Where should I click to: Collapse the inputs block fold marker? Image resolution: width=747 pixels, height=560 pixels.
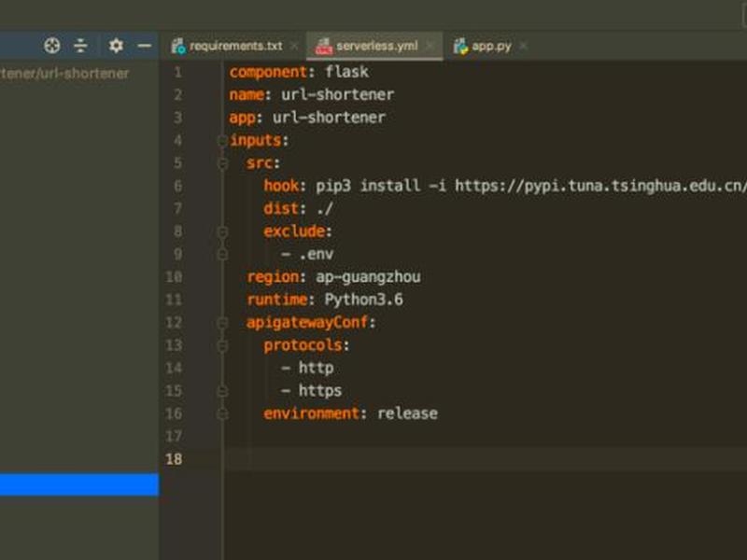(x=222, y=141)
